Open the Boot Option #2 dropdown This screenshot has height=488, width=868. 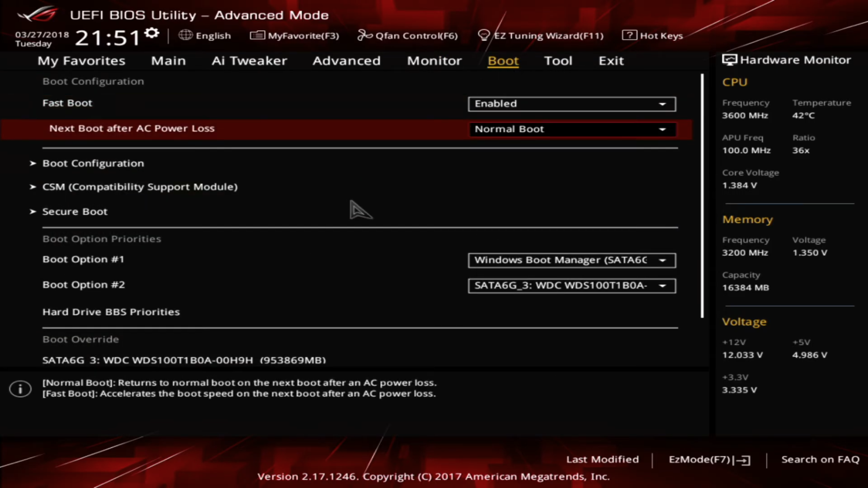(x=572, y=286)
